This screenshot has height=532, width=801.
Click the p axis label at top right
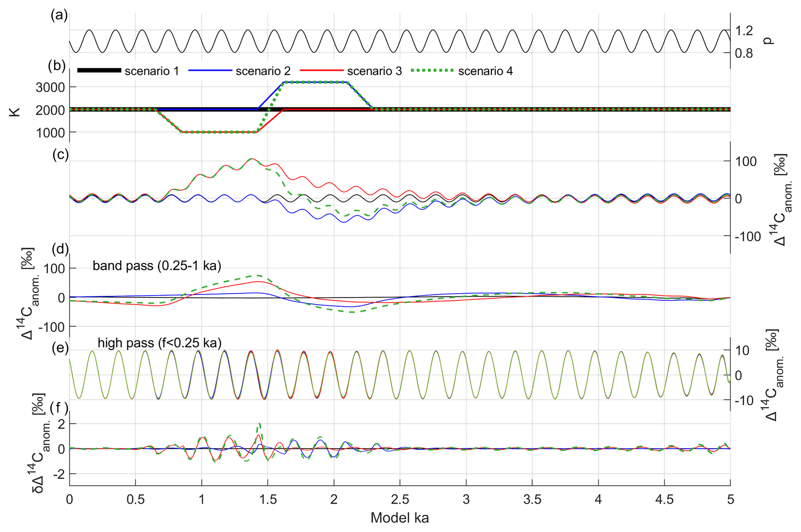pyautogui.click(x=769, y=41)
